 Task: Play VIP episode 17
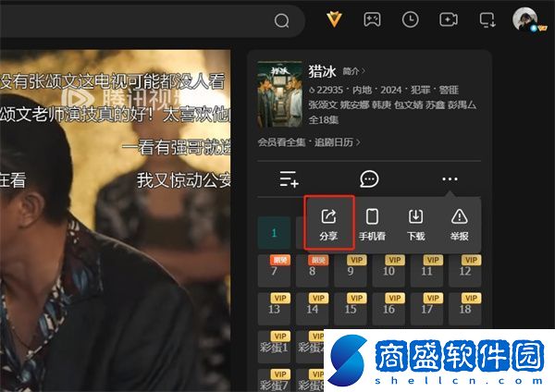pos(426,309)
